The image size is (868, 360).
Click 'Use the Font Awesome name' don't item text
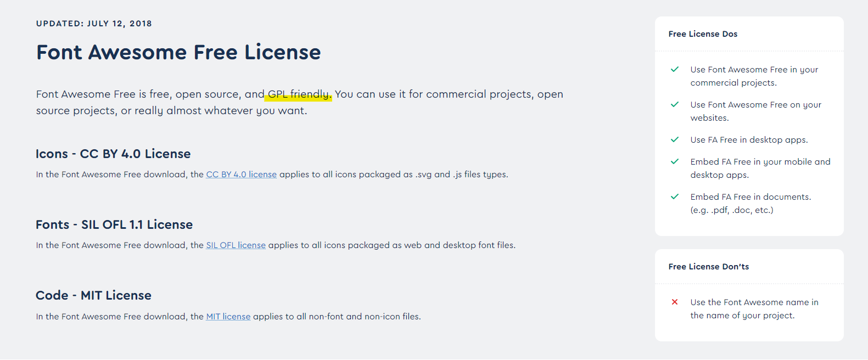point(754,309)
